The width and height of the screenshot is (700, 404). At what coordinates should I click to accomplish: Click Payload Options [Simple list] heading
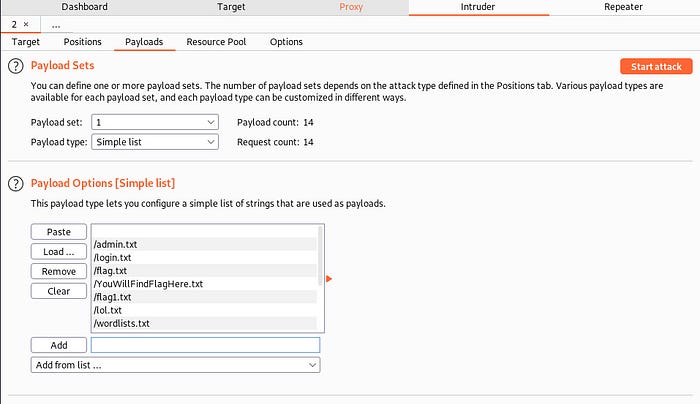tap(103, 183)
